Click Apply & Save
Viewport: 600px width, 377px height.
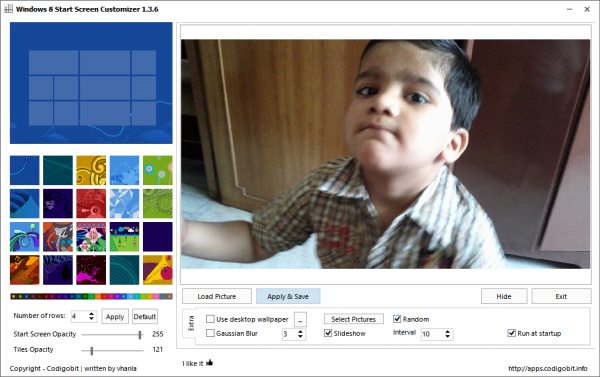tap(288, 296)
